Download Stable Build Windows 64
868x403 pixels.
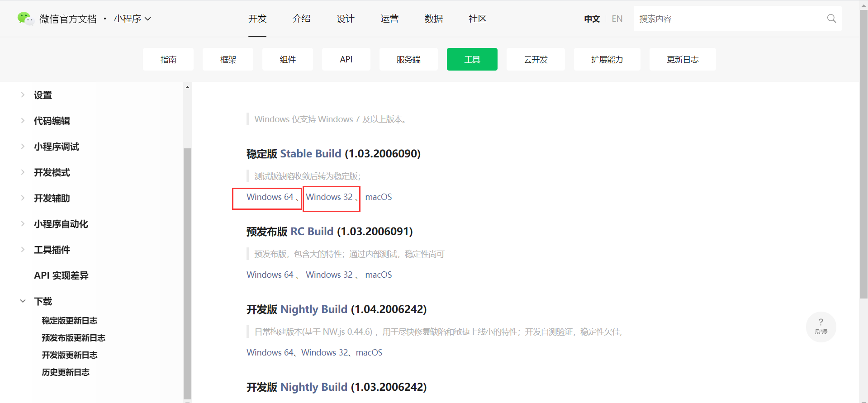click(x=270, y=197)
